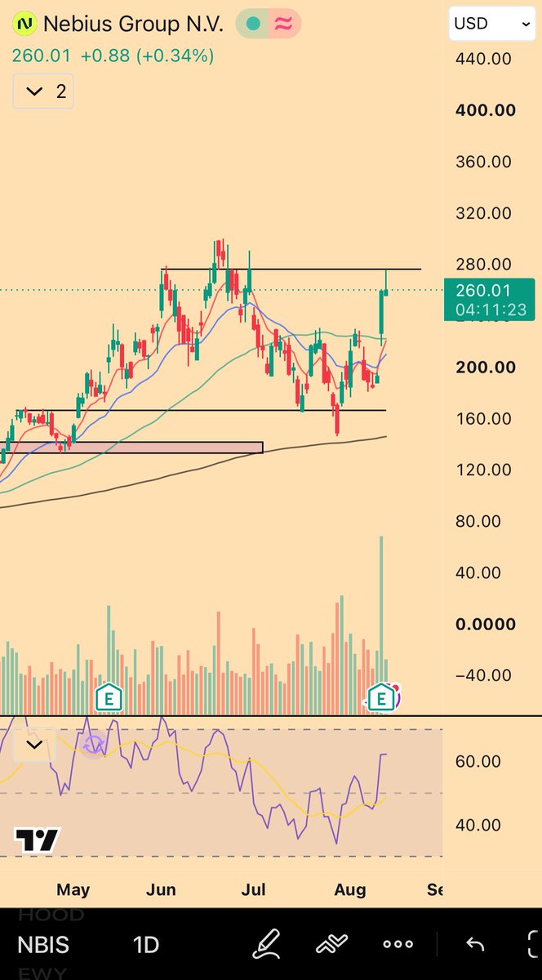Click the price change text +0.88 (+0.34%)
Image resolution: width=542 pixels, height=980 pixels.
click(x=145, y=56)
